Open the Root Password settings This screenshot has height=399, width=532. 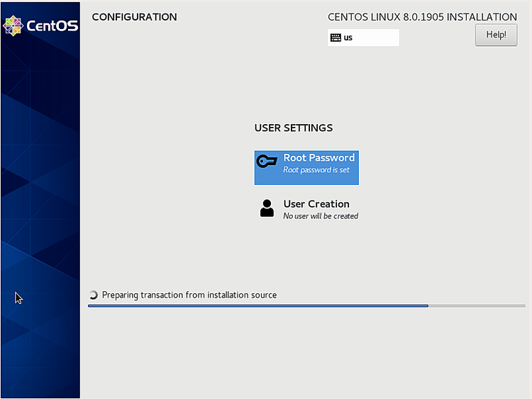pyautogui.click(x=306, y=167)
